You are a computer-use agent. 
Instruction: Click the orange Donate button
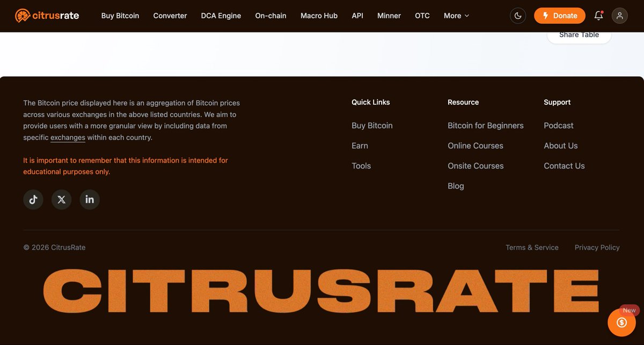click(560, 16)
